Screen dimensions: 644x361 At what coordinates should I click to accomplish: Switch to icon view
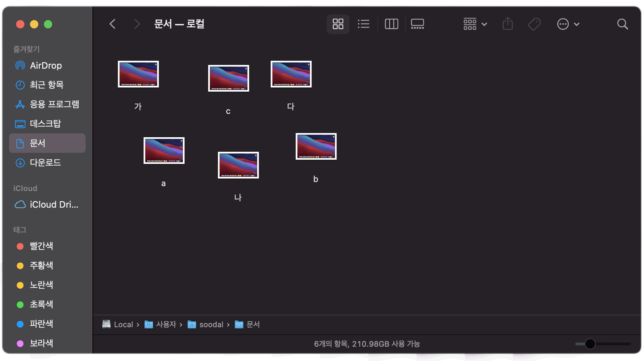point(338,24)
